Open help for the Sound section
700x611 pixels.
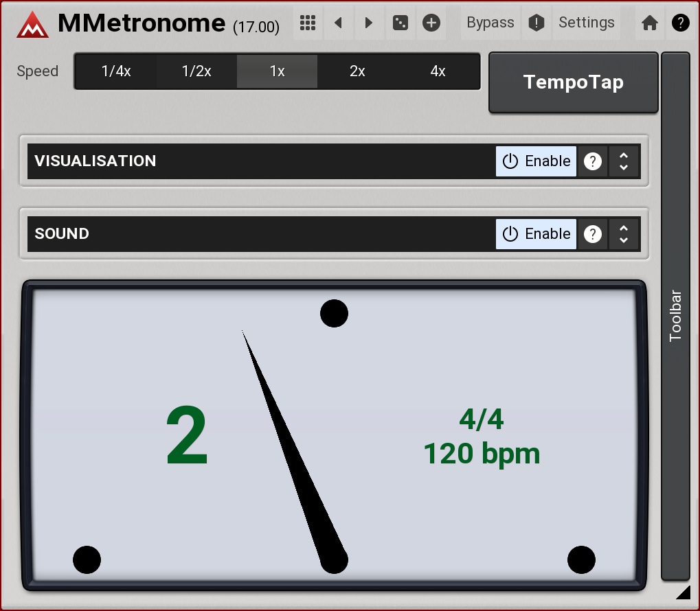pos(592,234)
